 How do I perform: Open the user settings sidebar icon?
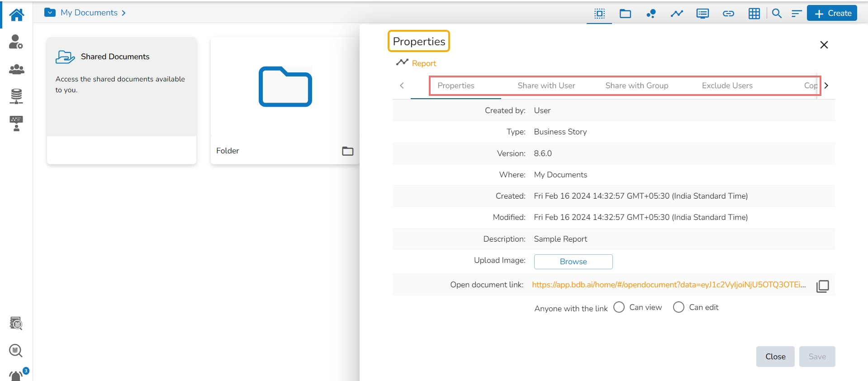click(16, 42)
